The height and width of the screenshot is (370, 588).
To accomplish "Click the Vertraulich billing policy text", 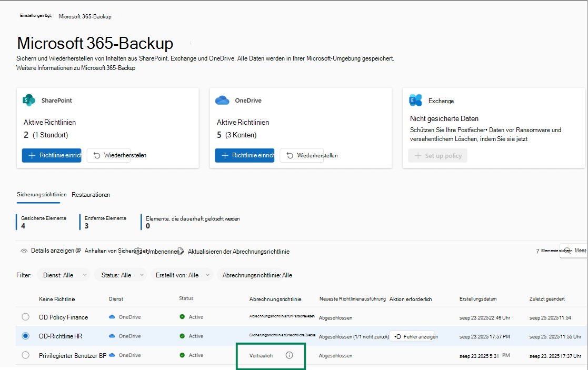I will 261,355.
